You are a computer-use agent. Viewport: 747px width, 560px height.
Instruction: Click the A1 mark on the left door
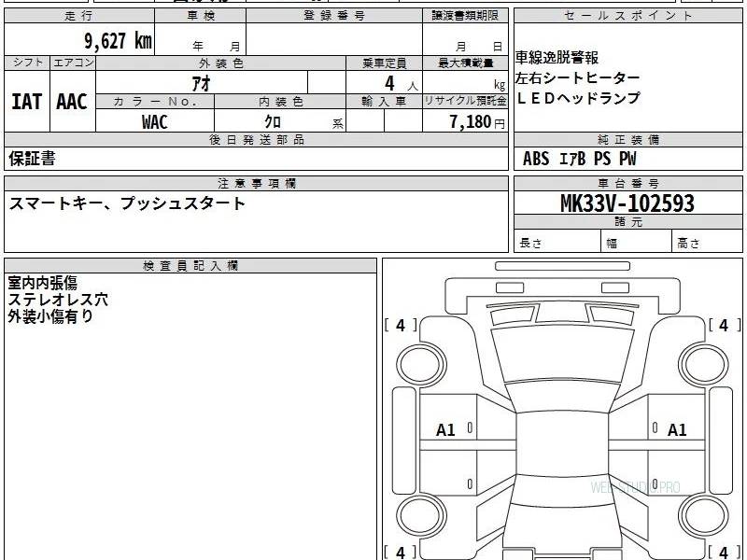point(445,430)
